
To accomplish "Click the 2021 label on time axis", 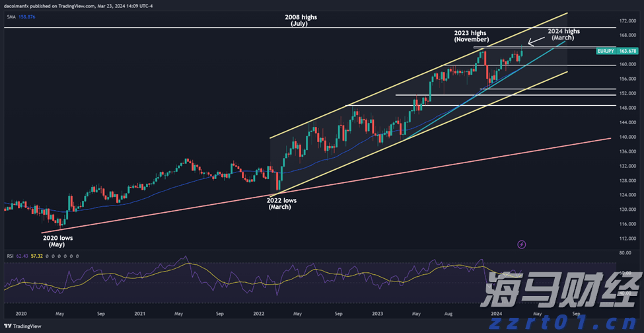I will pyautogui.click(x=139, y=313).
